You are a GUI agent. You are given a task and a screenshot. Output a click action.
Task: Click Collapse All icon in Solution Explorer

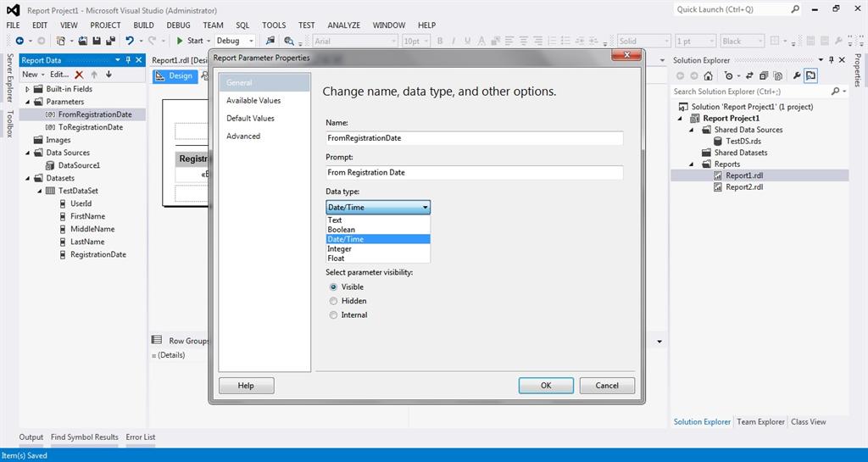coord(764,75)
